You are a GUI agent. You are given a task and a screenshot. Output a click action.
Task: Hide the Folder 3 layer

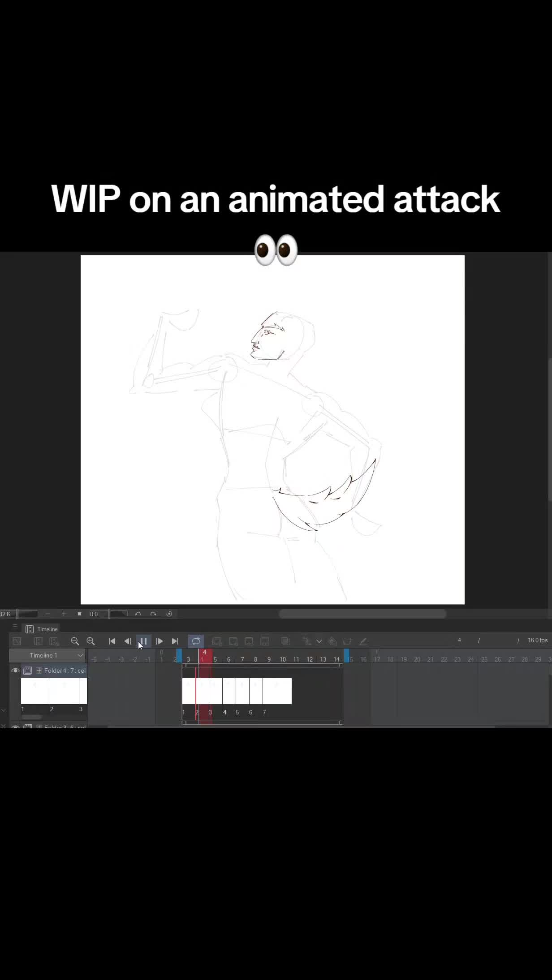15,726
